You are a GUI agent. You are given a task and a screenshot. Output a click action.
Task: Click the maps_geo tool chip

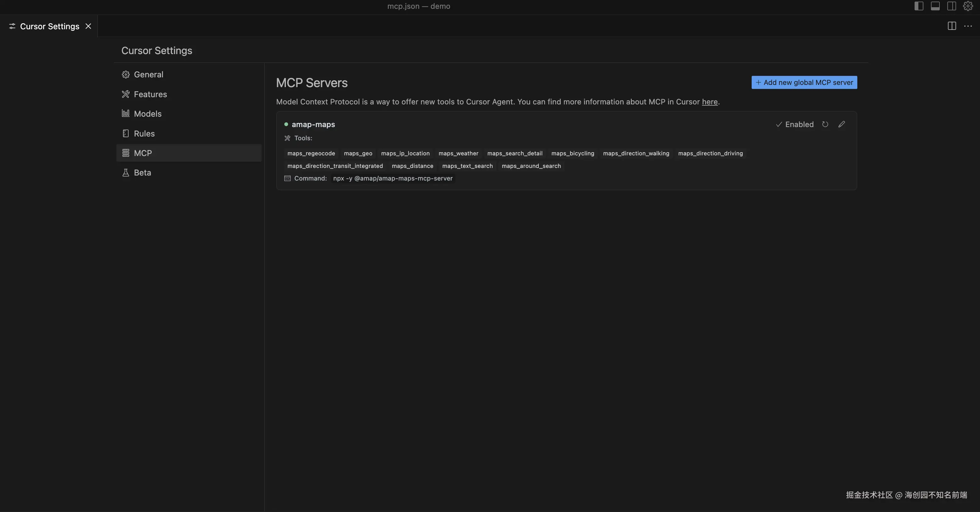(358, 153)
